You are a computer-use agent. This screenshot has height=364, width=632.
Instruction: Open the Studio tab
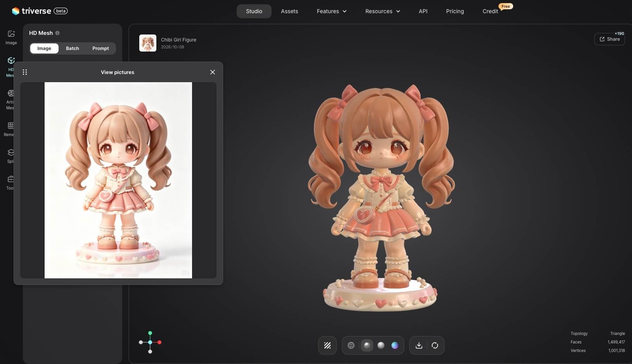point(254,11)
